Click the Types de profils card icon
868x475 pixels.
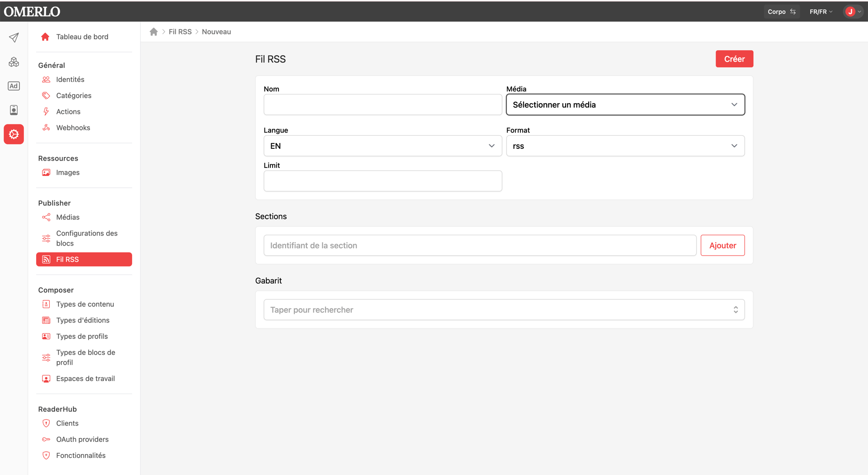[46, 336]
